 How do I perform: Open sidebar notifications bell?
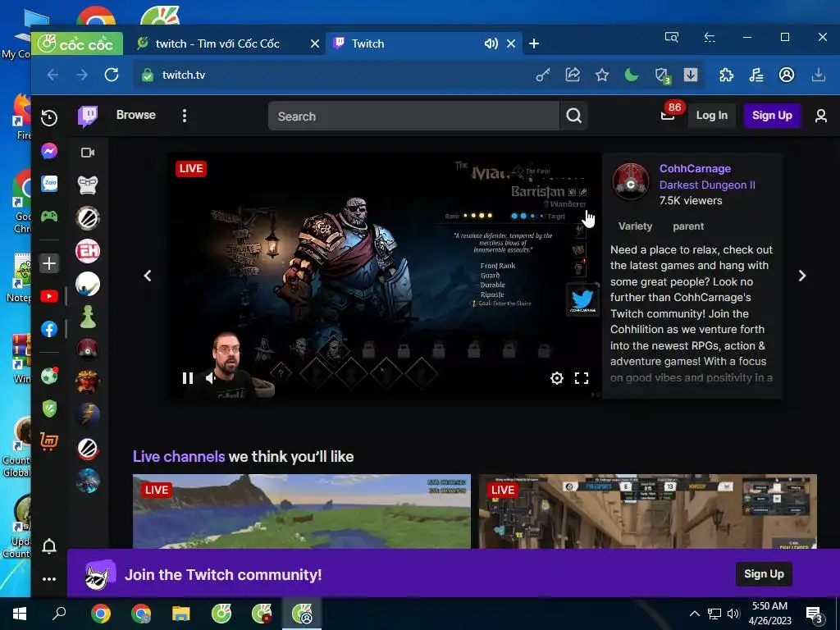tap(49, 546)
